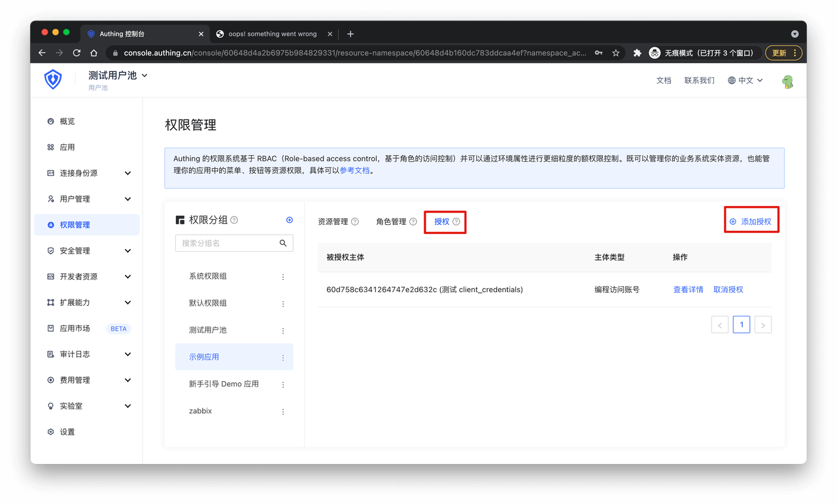
Task: Click the plus icon beside 权限分组
Action: click(x=290, y=220)
